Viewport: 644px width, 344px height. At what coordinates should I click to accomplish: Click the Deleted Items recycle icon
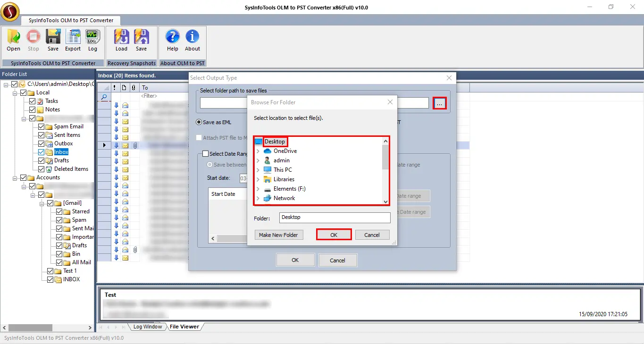[x=50, y=169]
